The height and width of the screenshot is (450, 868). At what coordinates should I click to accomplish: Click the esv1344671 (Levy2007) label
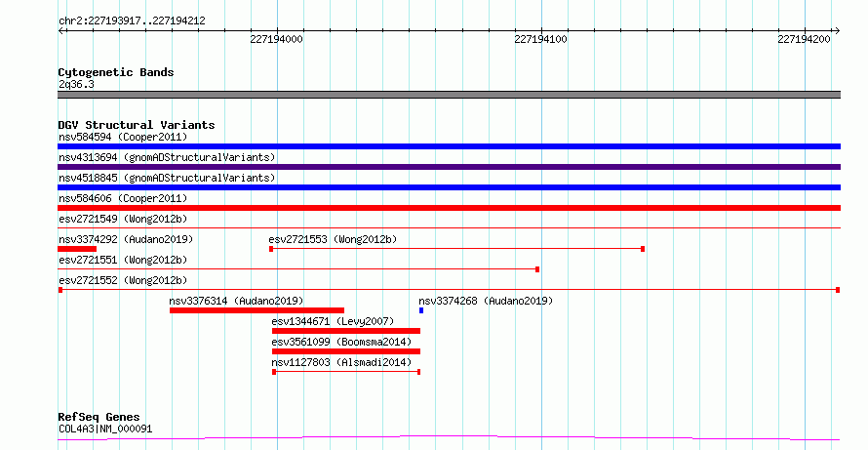[333, 321]
